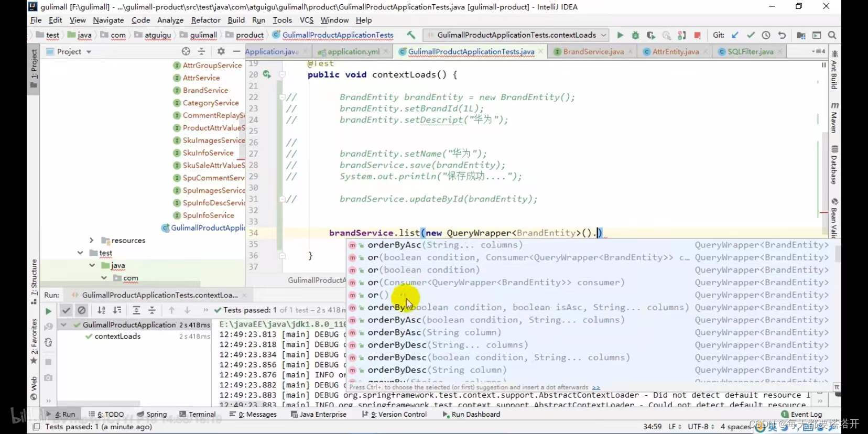Viewport: 868px width, 434px height.
Task: Open the Database side panel
Action: pyautogui.click(x=834, y=165)
